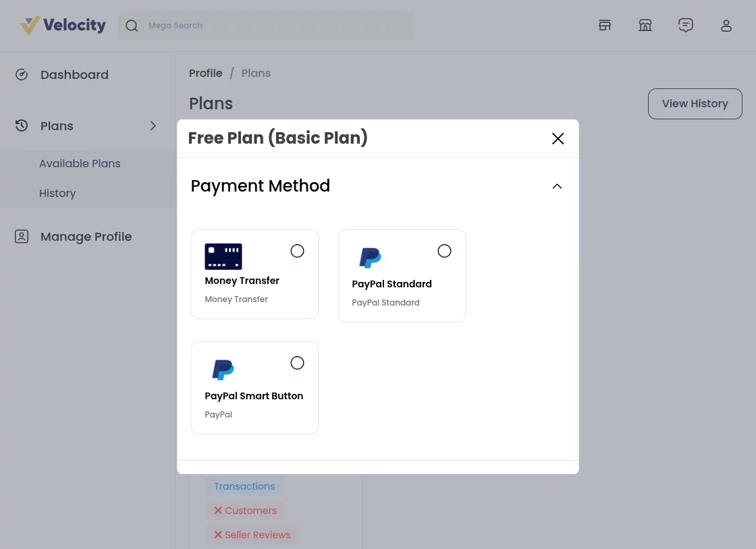Click the marketplace shop icon
Image resolution: width=756 pixels, height=549 pixels.
tap(645, 25)
